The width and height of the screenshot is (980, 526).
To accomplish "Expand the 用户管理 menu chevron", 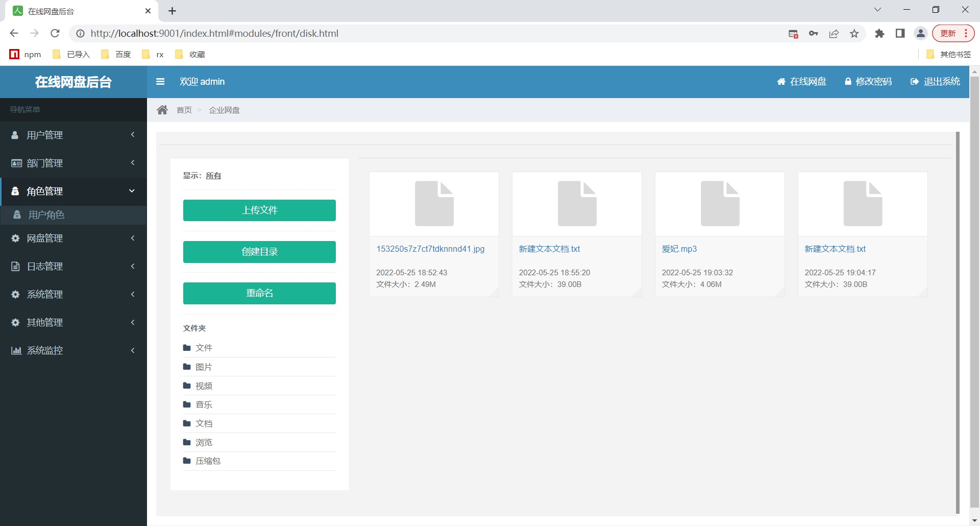I will (x=133, y=135).
